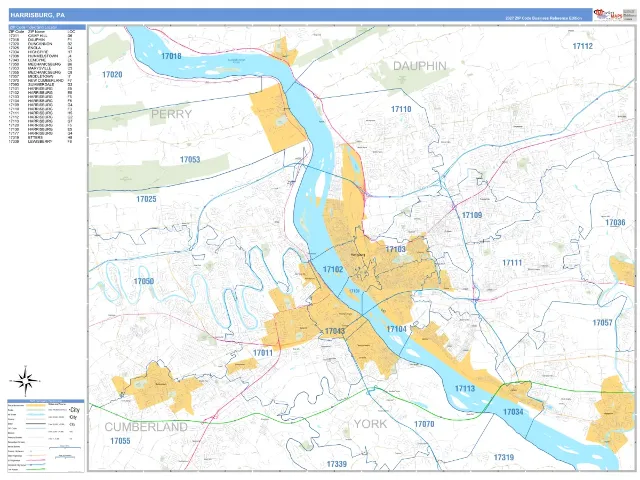Viewport: 640px width, 480px height.
Task: Click the orange swatch in the legend
Action: click(36, 405)
